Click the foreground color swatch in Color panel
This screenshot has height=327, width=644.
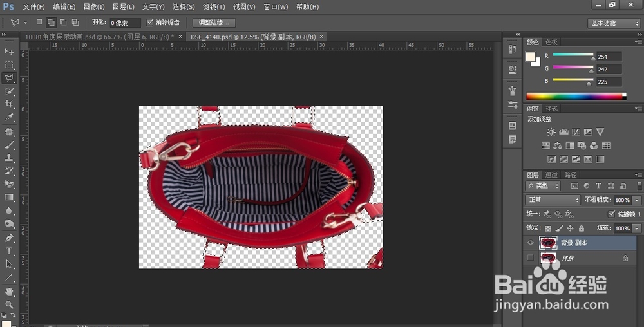coord(531,57)
